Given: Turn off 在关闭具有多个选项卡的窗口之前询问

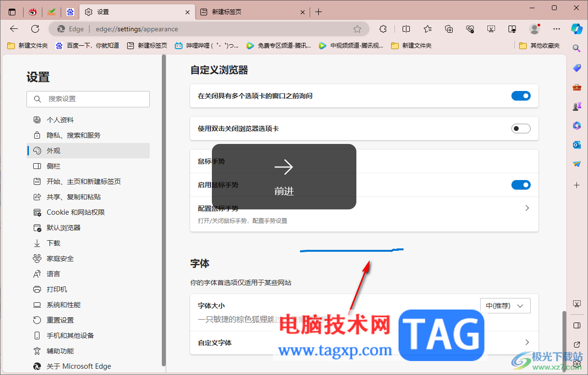Looking at the screenshot, I should click(x=521, y=96).
